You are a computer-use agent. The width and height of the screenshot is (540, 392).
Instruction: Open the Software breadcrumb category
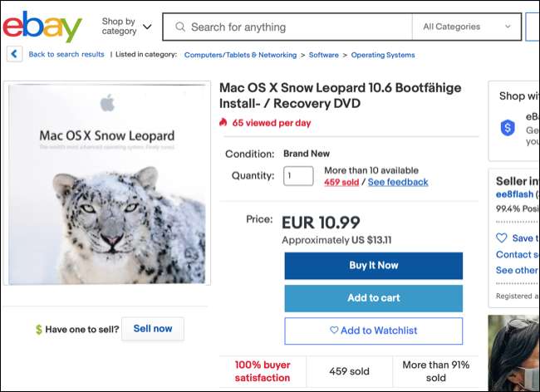click(x=323, y=55)
